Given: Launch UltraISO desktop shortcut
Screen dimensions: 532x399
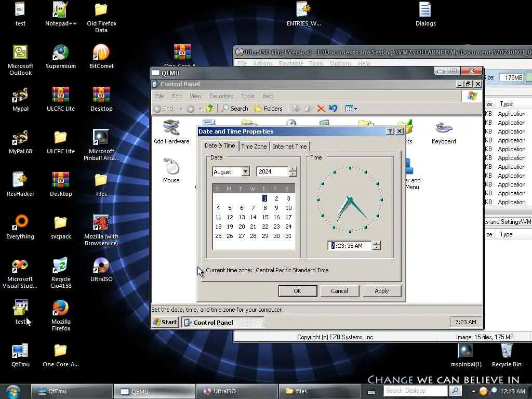Looking at the screenshot, I should click(101, 270).
